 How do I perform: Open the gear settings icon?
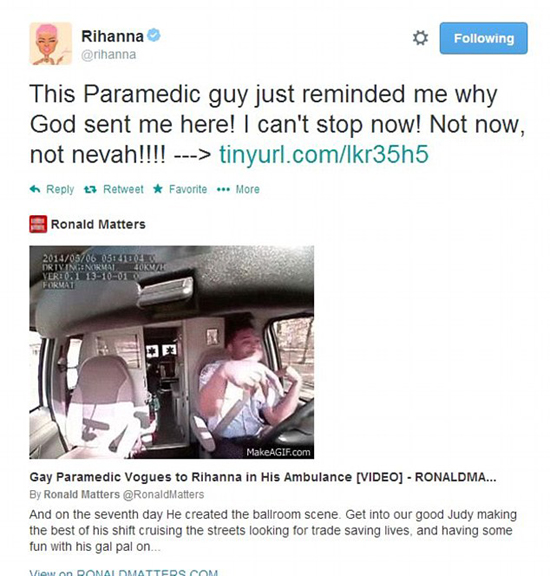(420, 38)
